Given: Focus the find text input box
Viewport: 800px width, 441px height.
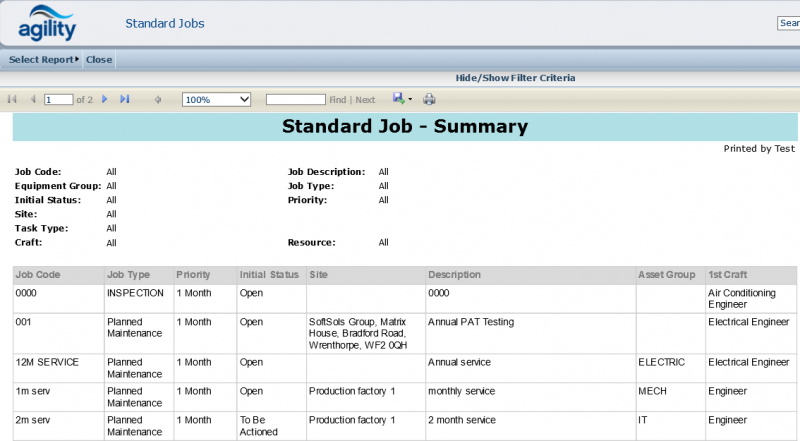Looking at the screenshot, I should pos(295,99).
